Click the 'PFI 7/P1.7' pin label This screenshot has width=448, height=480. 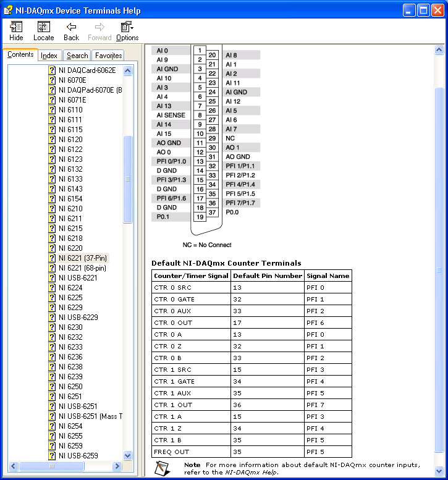click(x=241, y=203)
